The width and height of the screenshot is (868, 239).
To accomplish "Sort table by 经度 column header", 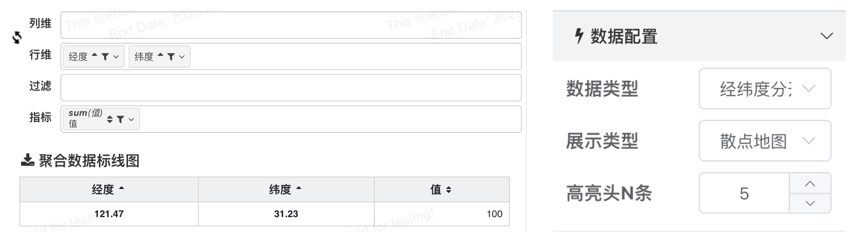I will tap(109, 189).
